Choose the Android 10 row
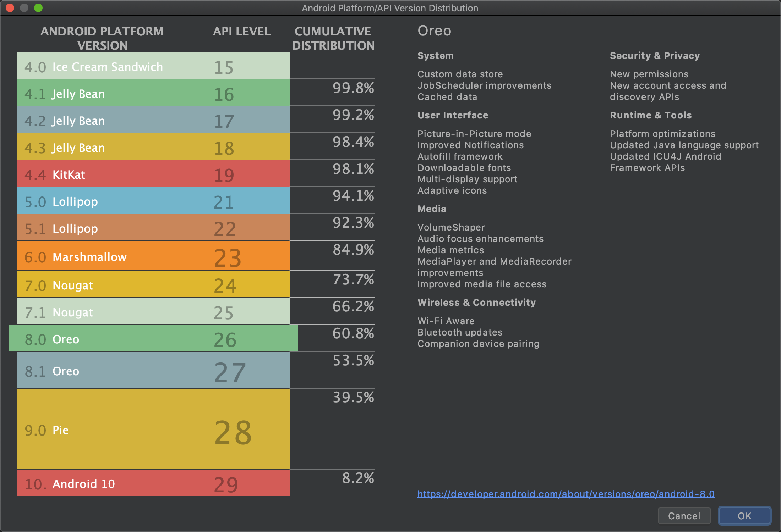781x532 pixels. (x=153, y=483)
